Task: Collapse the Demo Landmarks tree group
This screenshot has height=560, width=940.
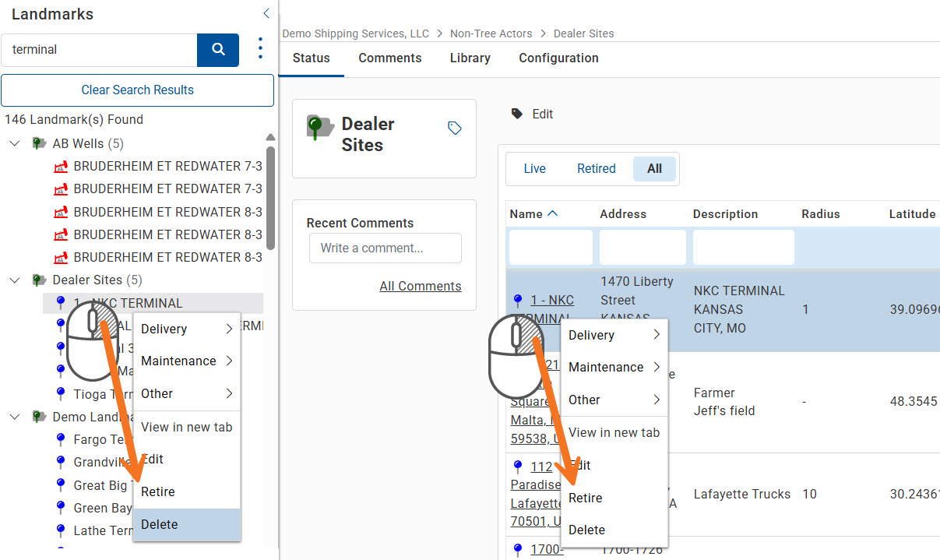Action: coord(15,417)
